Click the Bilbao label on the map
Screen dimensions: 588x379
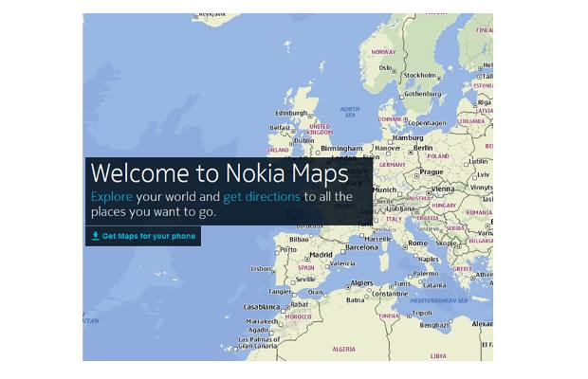pyautogui.click(x=299, y=239)
